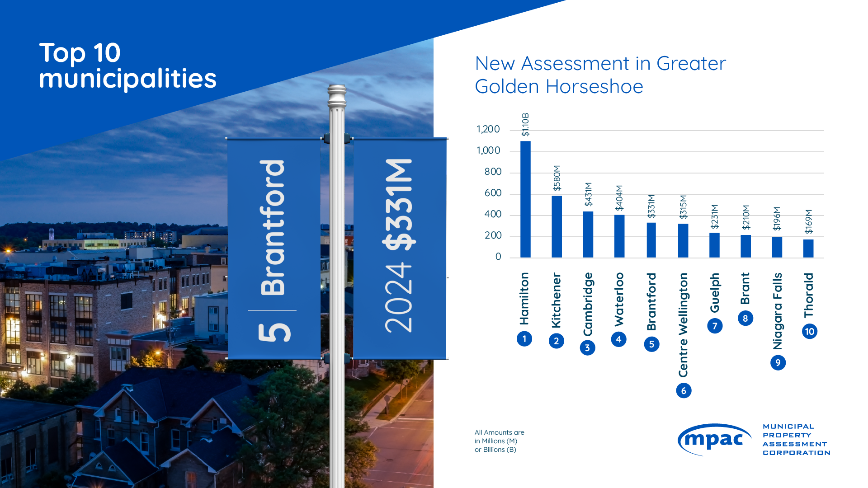Select the Brantford bar in the chart
This screenshot has height=488, width=868.
point(651,240)
